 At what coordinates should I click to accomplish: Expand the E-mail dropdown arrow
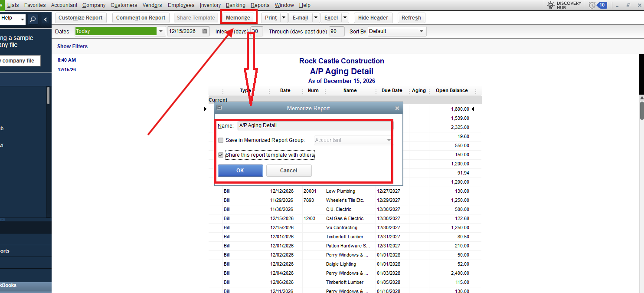316,18
